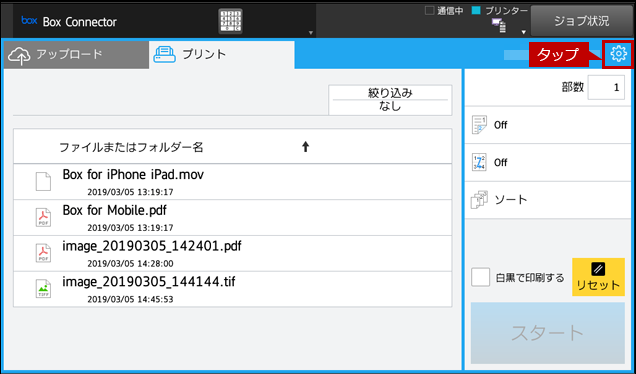Viewport: 636px width, 374px height.
Task: Expand the dropdown arrow beside keypad area
Action: point(311,33)
